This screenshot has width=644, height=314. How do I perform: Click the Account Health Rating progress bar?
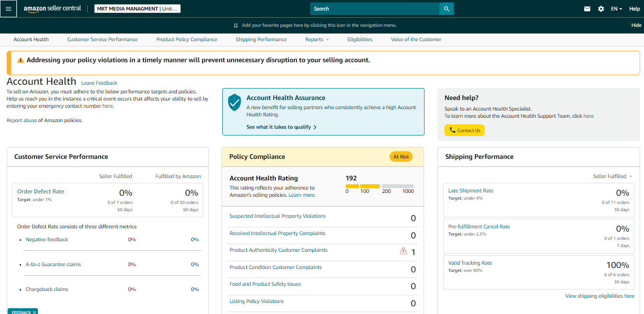pos(379,186)
